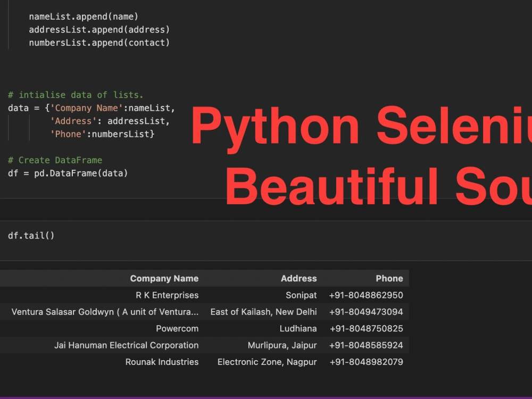The image size is (532, 399).
Task: Click the 'Company Name':nameList line
Action: point(92,108)
